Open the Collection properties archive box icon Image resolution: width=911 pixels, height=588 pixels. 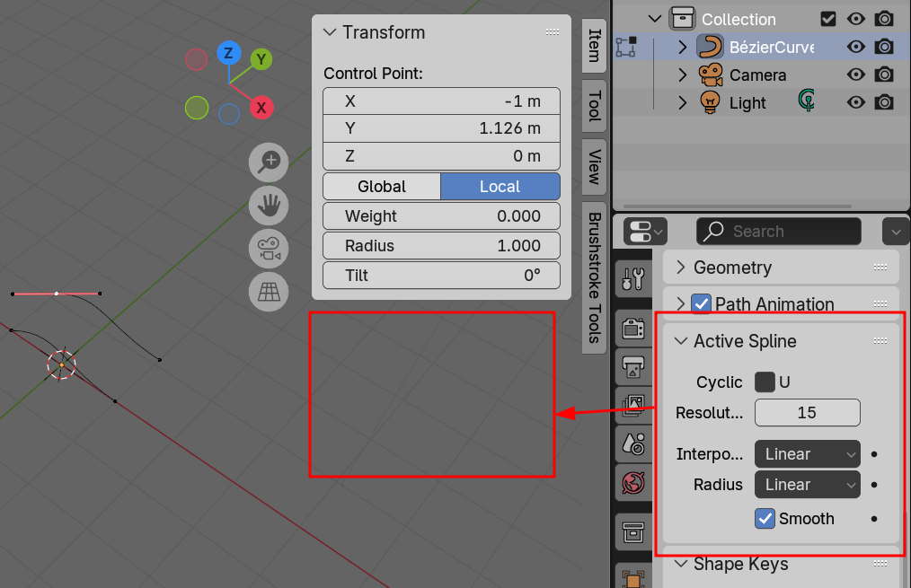coord(633,532)
